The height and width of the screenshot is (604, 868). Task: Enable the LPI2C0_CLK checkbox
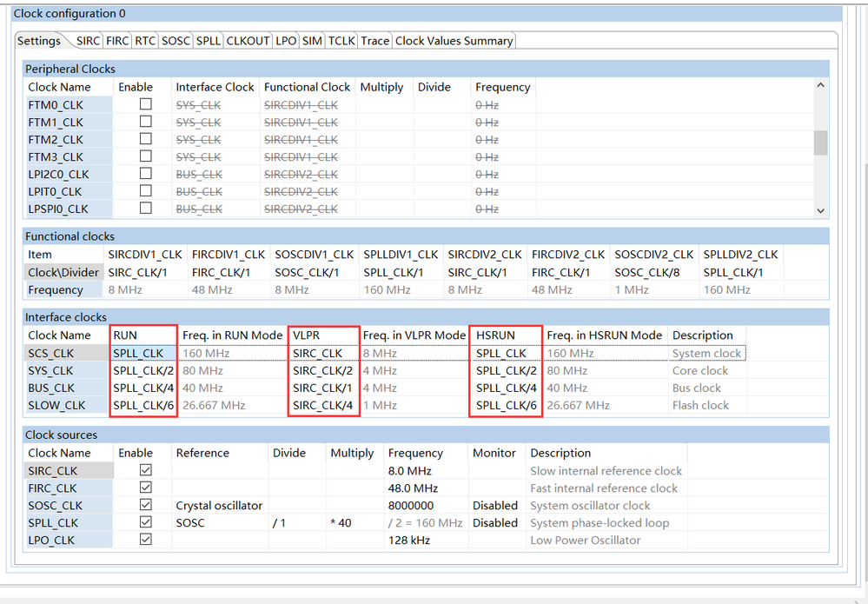[x=146, y=173]
